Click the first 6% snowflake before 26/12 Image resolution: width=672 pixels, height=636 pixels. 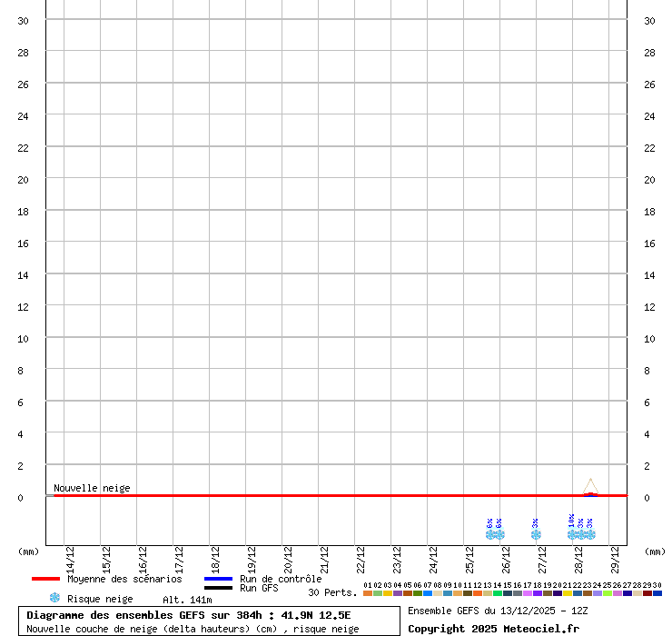tap(490, 534)
